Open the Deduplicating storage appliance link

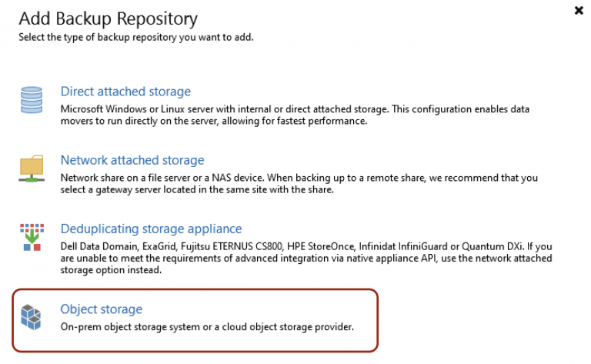151,229
